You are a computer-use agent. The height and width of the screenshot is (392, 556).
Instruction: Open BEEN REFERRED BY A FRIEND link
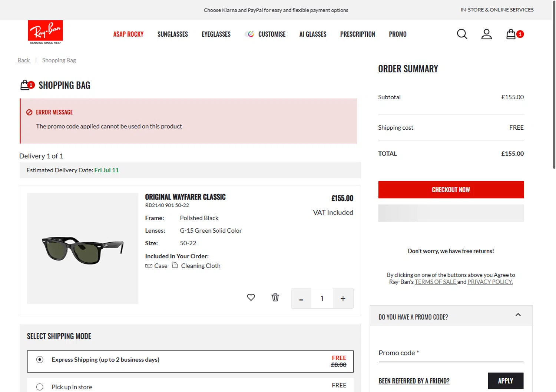414,381
